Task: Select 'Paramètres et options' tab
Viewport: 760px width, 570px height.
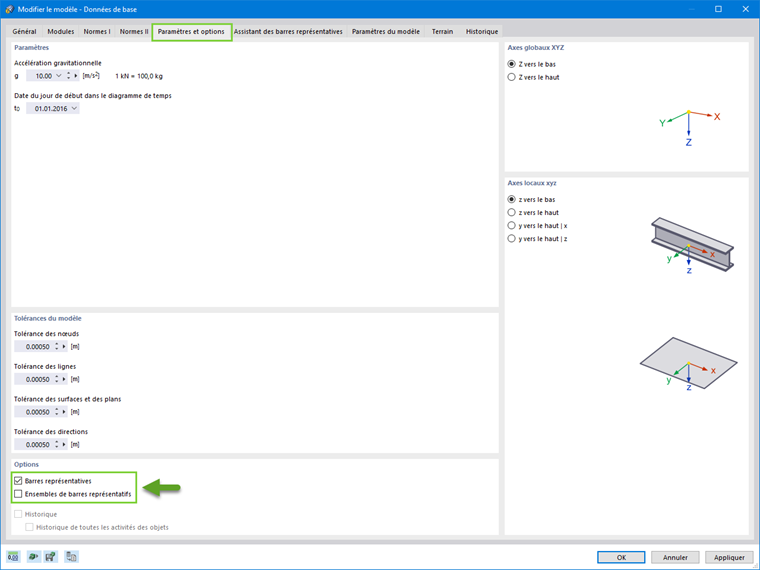Action: click(x=191, y=32)
